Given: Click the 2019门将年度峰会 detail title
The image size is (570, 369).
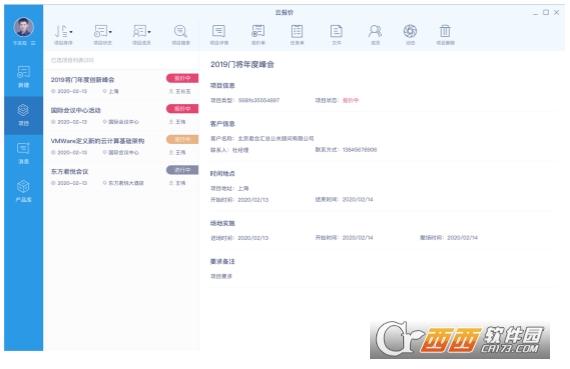Looking at the screenshot, I should (242, 64).
